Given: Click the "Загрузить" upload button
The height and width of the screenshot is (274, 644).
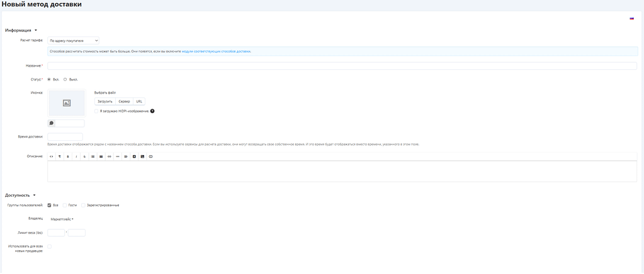Looking at the screenshot, I should (105, 101).
